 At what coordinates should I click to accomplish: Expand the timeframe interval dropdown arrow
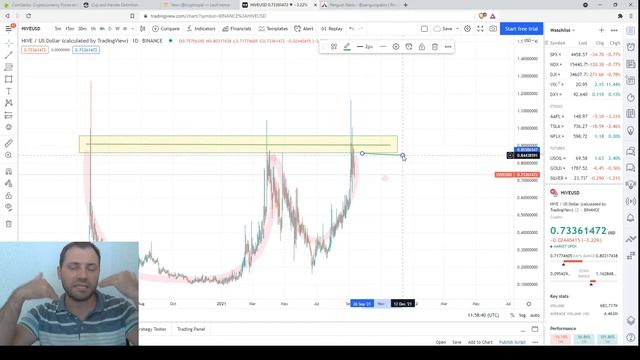click(133, 29)
